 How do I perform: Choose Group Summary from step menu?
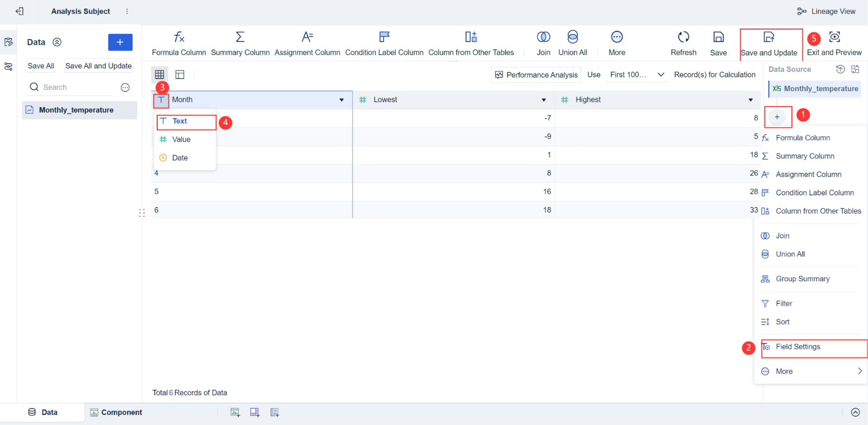[810, 279]
